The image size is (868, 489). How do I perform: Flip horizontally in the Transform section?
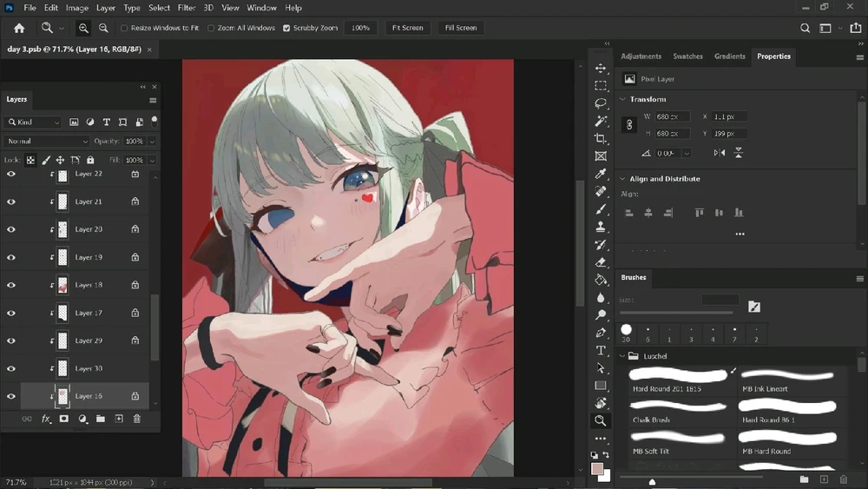point(719,153)
